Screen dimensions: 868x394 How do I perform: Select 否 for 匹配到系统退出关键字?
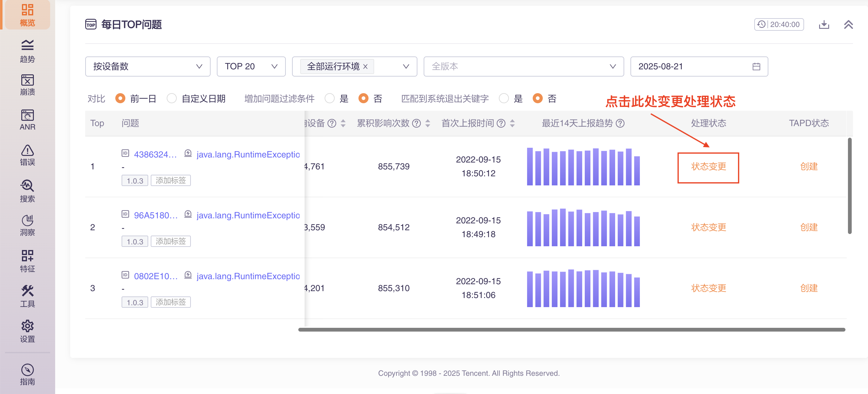537,98
